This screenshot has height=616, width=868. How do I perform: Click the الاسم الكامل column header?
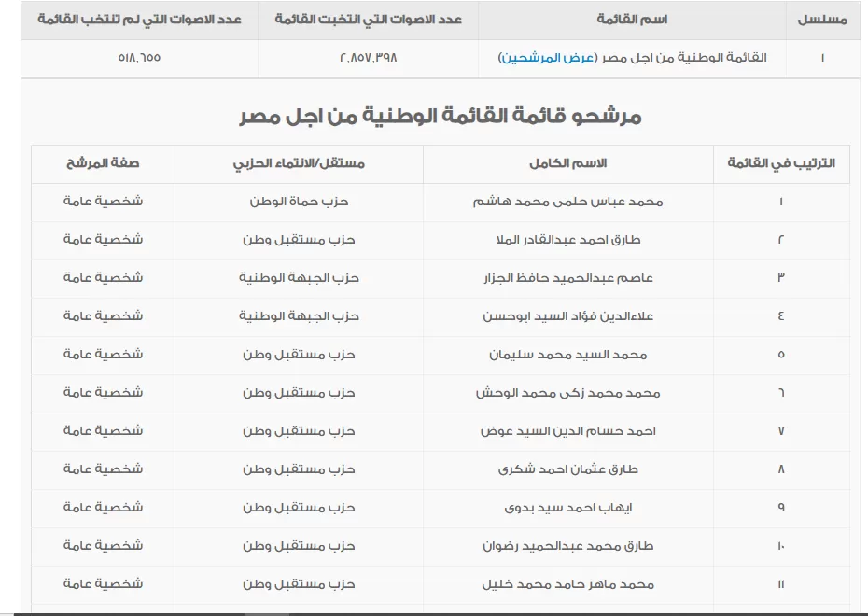click(567, 163)
